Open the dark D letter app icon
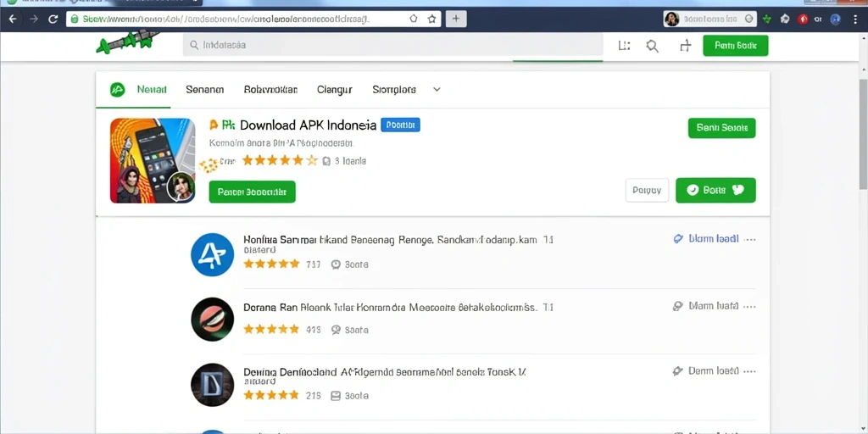This screenshot has height=434, width=868. (212, 385)
